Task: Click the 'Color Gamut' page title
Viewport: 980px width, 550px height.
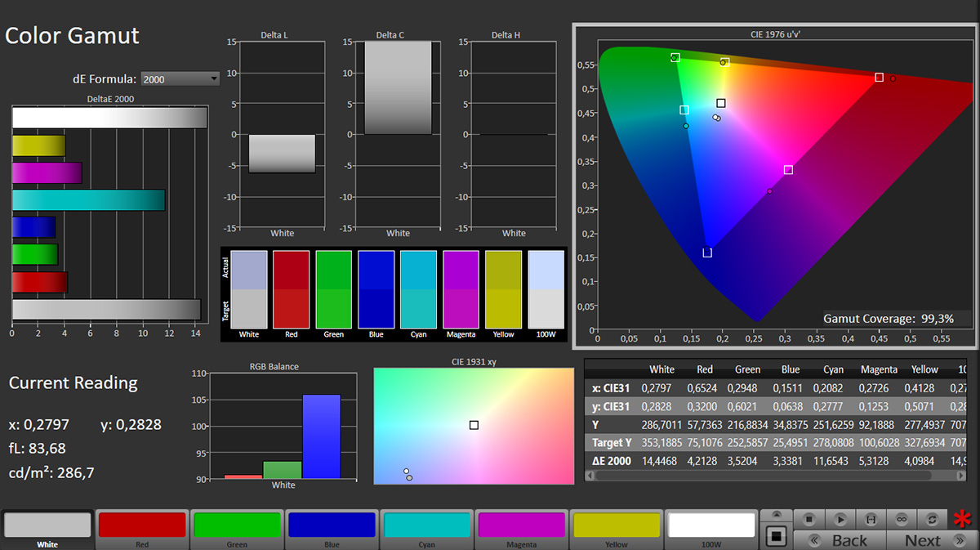Action: 72,36
